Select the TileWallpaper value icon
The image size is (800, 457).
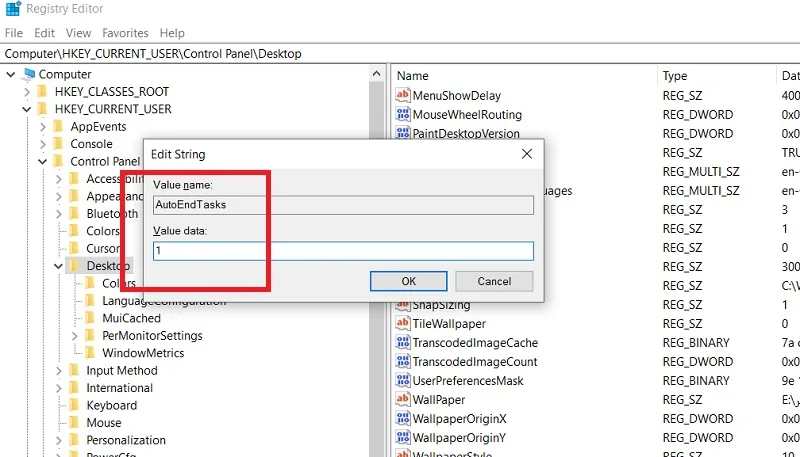click(x=403, y=323)
